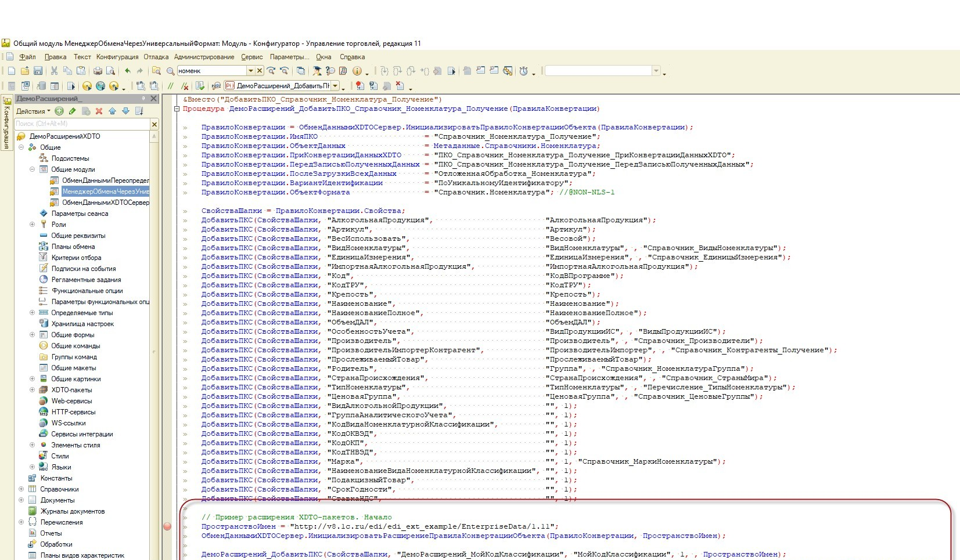
Task: Click the Move Down arrow in the configuration panel
Action: tap(125, 111)
